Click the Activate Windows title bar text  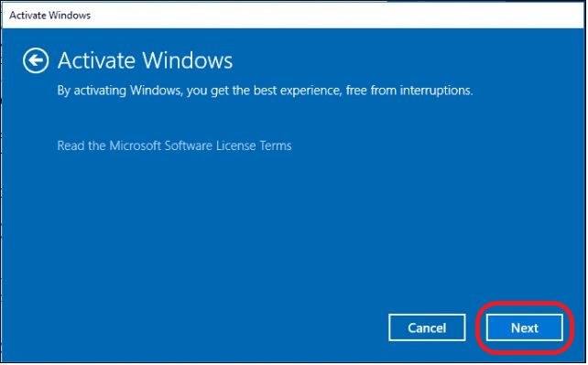[49, 16]
